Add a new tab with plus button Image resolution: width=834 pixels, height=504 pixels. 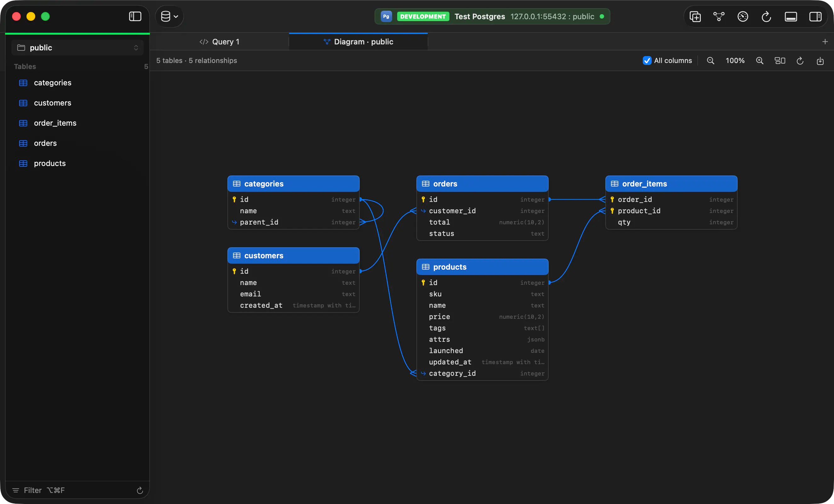pos(825,42)
